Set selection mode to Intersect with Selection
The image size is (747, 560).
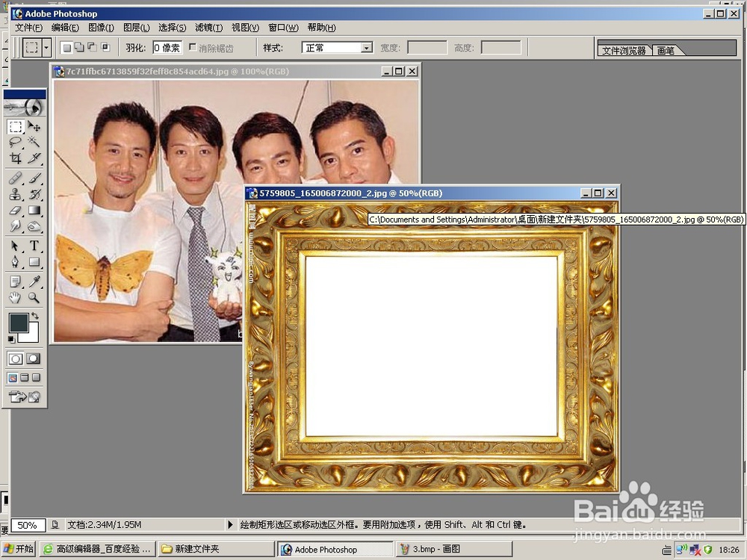tap(105, 48)
